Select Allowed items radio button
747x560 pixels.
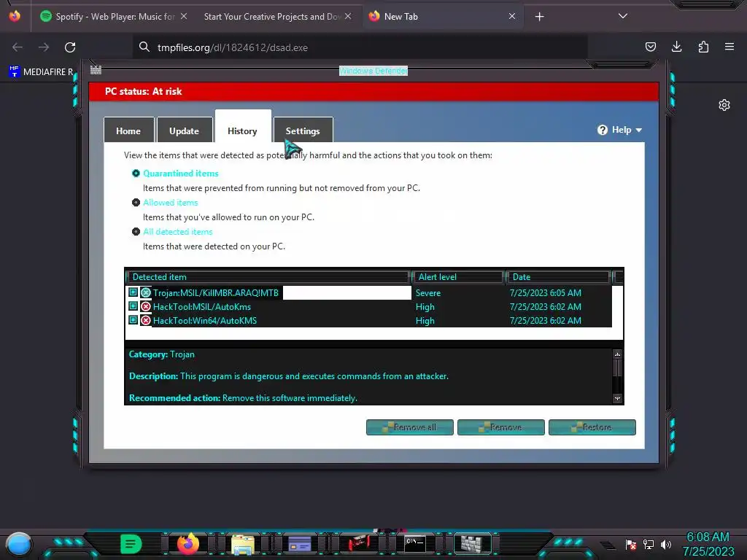tap(136, 203)
